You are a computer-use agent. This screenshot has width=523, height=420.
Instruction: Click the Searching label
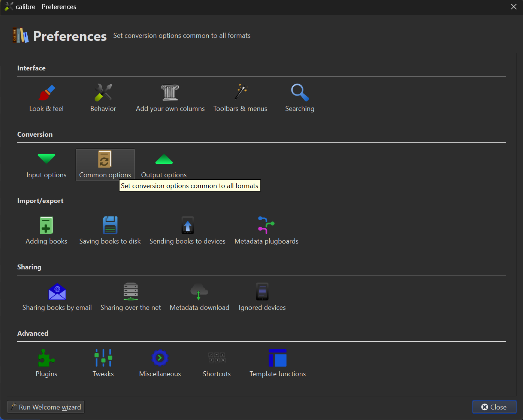point(300,109)
